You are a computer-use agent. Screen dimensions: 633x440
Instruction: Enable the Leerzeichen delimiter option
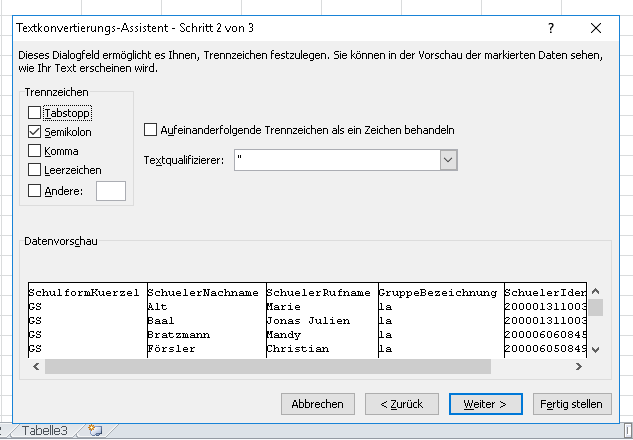pyautogui.click(x=35, y=170)
